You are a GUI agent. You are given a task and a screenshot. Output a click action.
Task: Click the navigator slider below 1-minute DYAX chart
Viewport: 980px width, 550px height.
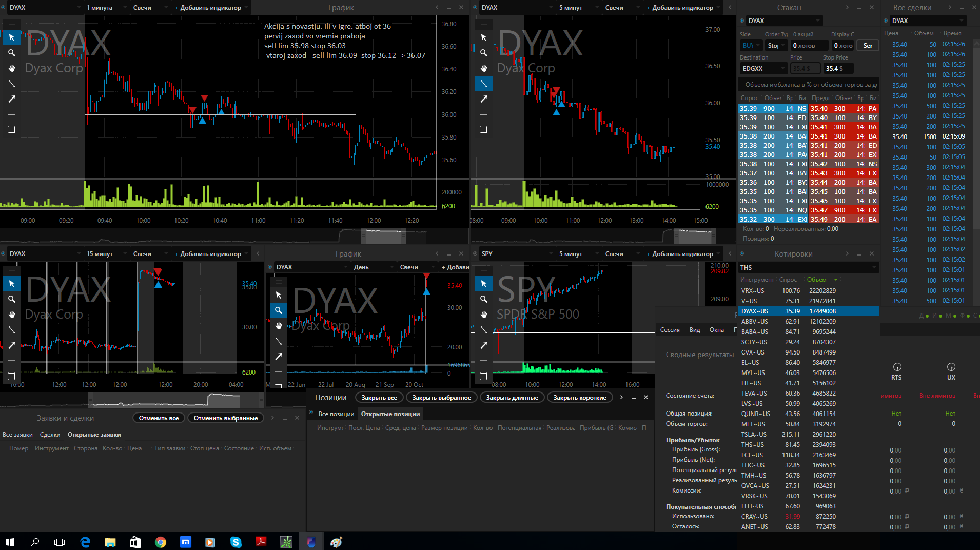[x=383, y=236]
